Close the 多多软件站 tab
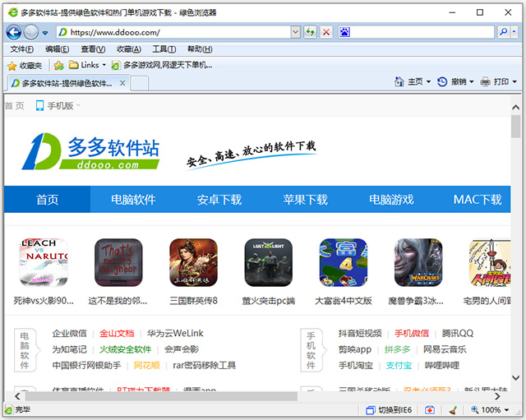 point(122,83)
